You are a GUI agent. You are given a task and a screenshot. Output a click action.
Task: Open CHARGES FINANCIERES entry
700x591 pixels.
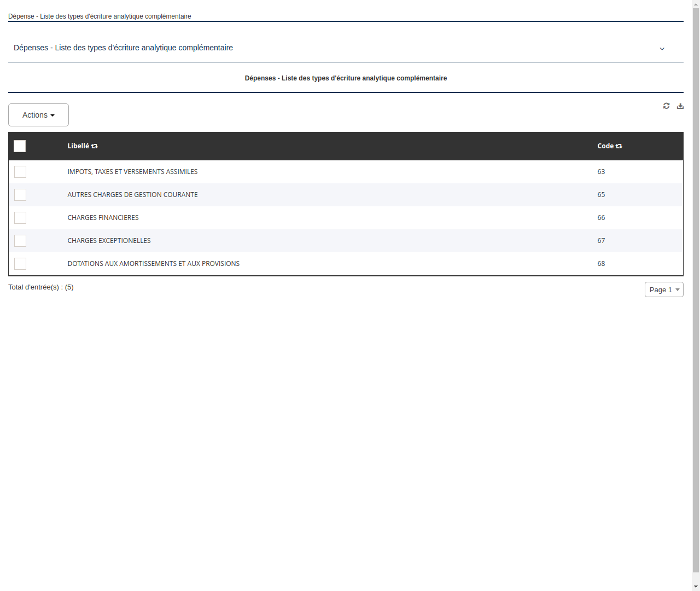103,218
